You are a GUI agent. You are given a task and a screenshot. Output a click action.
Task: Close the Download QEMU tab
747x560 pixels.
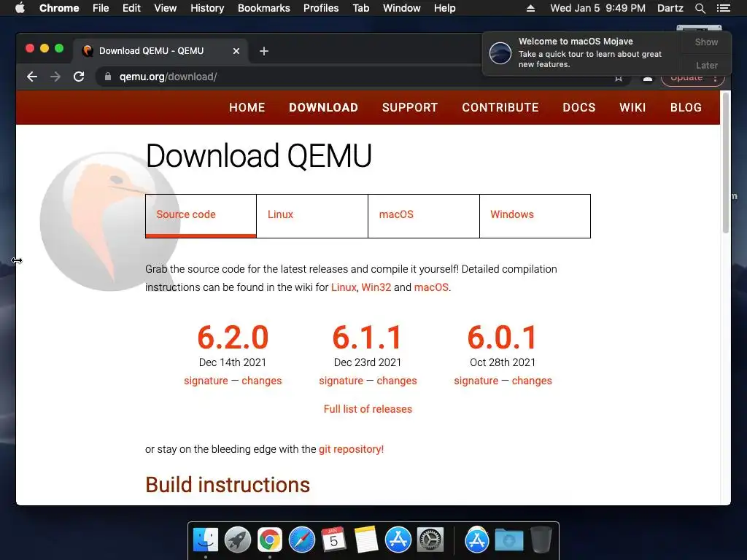pos(236,51)
